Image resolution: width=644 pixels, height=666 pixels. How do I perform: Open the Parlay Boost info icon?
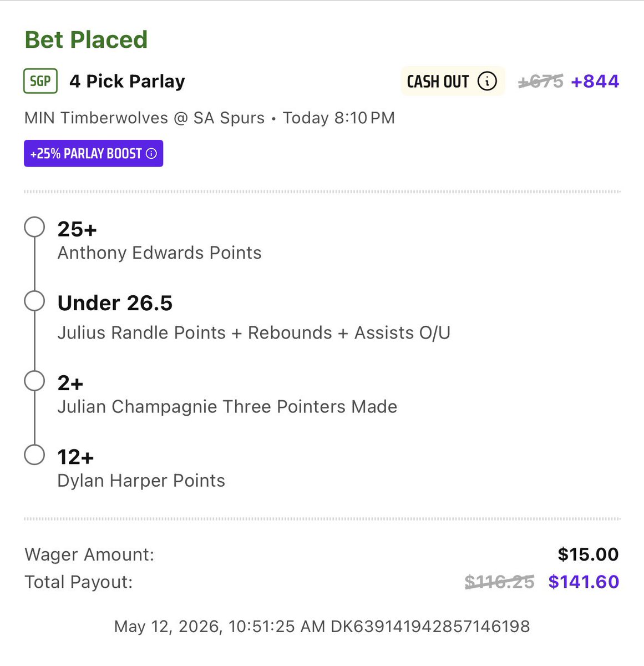tap(151, 154)
